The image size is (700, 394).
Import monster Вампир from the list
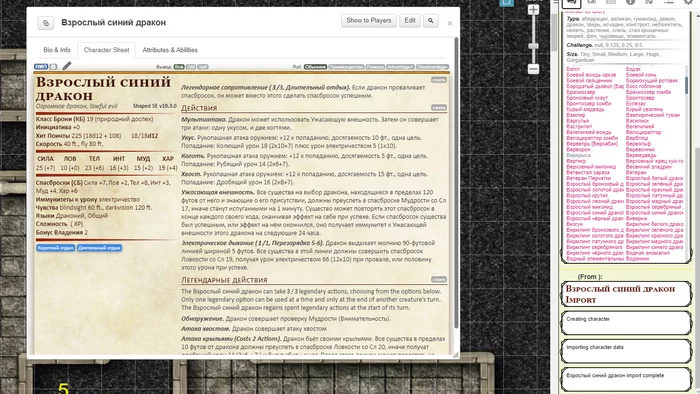pyautogui.click(x=575, y=115)
